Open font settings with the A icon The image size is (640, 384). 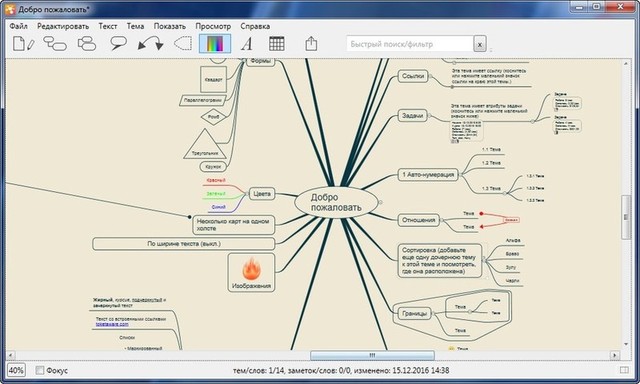(x=247, y=44)
